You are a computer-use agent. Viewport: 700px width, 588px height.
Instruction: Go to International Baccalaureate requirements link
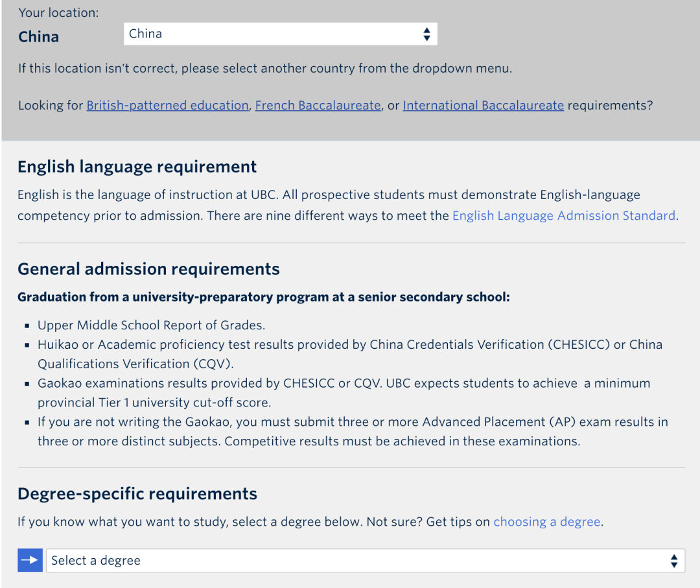[x=483, y=105]
